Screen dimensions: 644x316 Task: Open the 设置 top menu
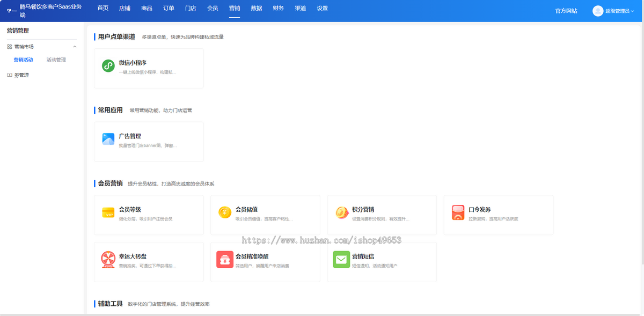[322, 9]
